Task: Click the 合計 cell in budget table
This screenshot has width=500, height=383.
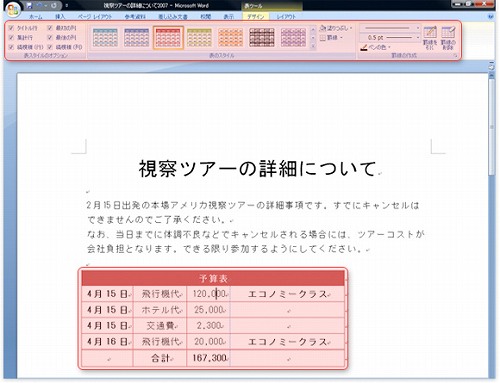Action: pyautogui.click(x=160, y=358)
